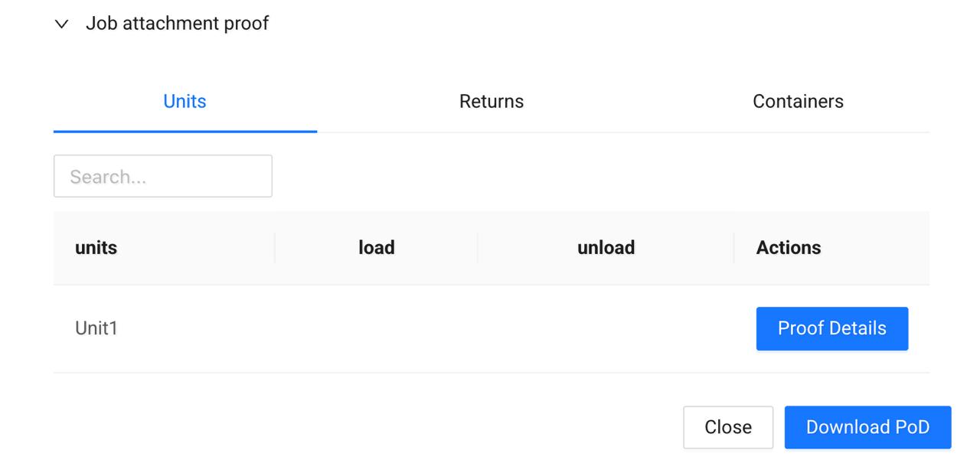Click the blue Proof Details action button
The image size is (980, 460).
point(831,328)
